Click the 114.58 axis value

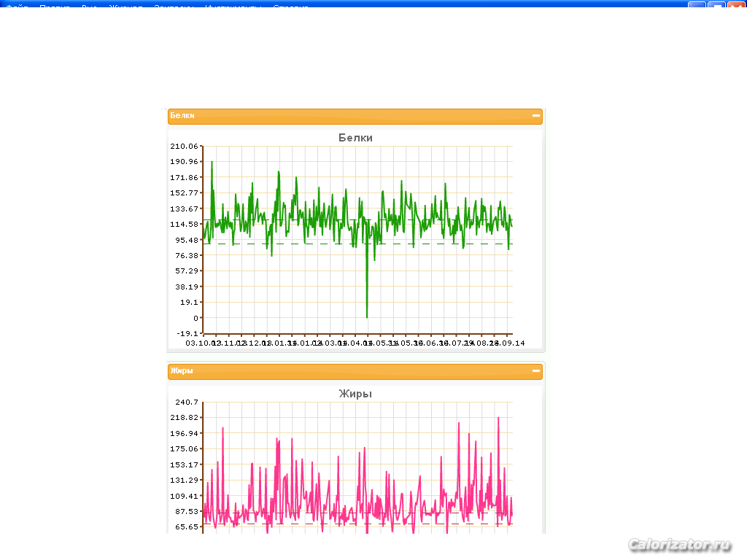(x=184, y=225)
